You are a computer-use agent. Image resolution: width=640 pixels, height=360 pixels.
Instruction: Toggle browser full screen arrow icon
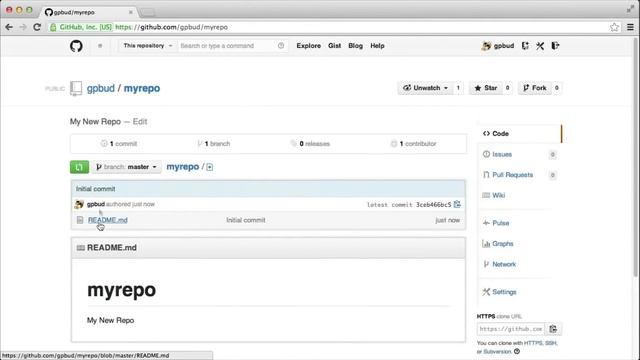coord(631,9)
